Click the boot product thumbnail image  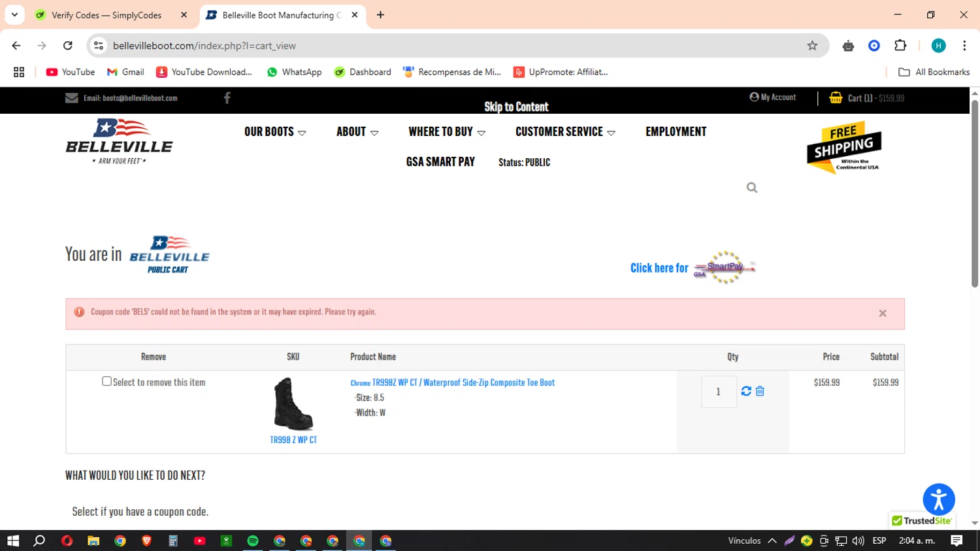293,403
